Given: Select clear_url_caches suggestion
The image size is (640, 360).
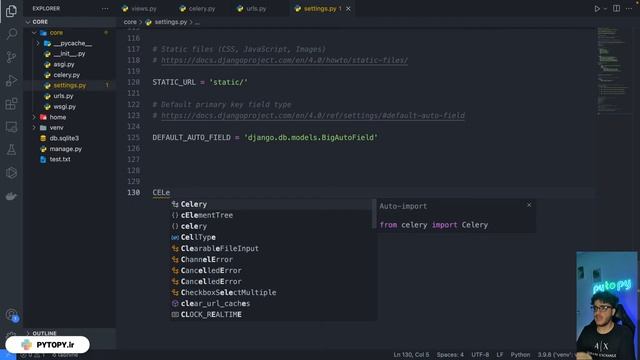Looking at the screenshot, I should pos(273,303).
